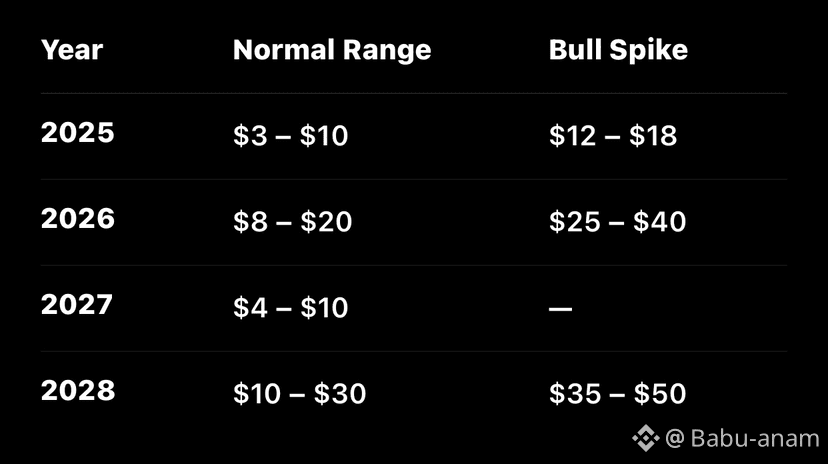Click the @ Babu-anam username watermark
The height and width of the screenshot is (464, 828).
742,438
